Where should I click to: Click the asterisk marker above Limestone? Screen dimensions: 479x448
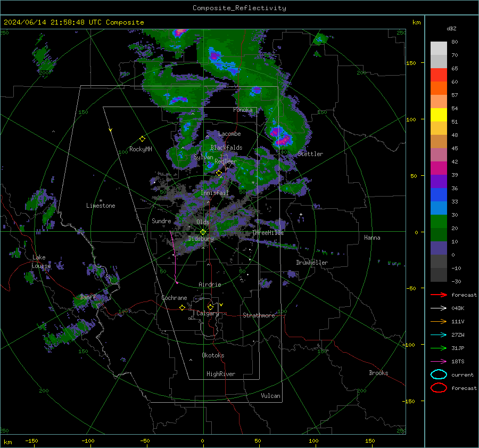pos(101,201)
